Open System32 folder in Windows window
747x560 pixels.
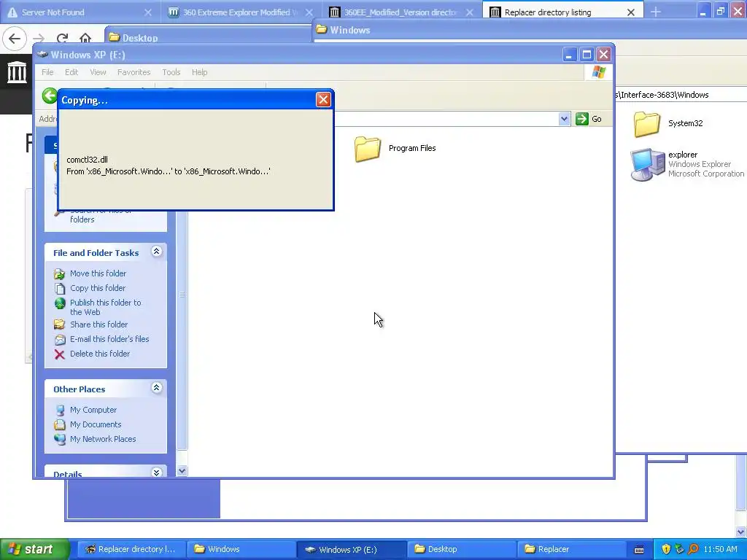point(646,124)
